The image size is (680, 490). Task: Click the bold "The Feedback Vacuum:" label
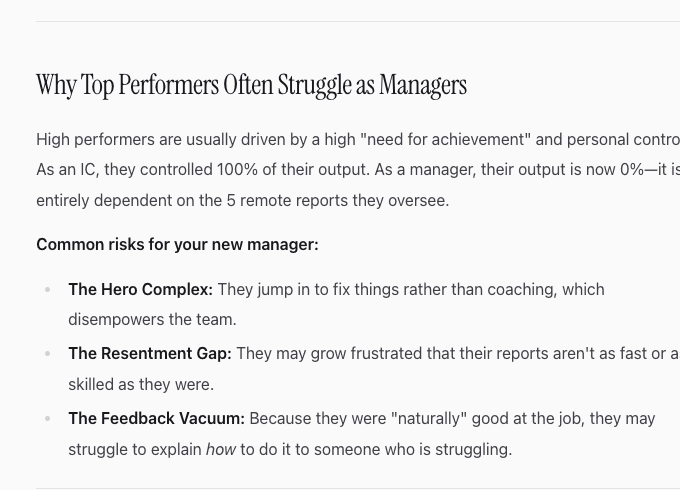coord(156,419)
